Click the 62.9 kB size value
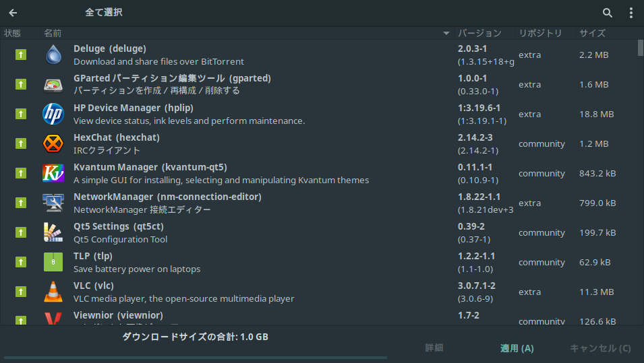Screen dimensions: 644x363 tap(595, 262)
